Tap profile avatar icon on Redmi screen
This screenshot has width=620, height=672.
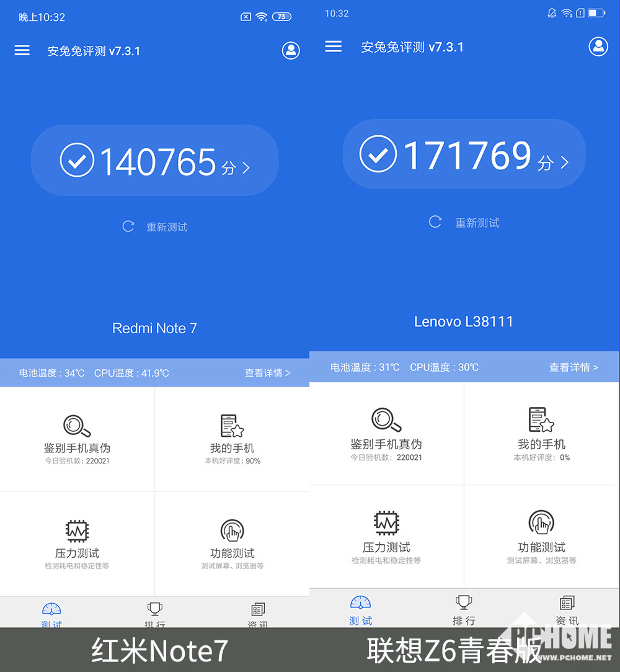(291, 51)
